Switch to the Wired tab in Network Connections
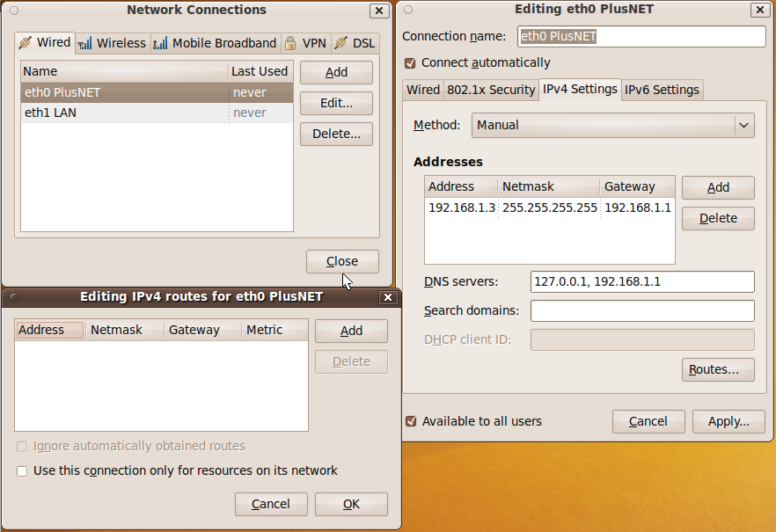Viewport: 776px width, 532px height. (x=45, y=43)
